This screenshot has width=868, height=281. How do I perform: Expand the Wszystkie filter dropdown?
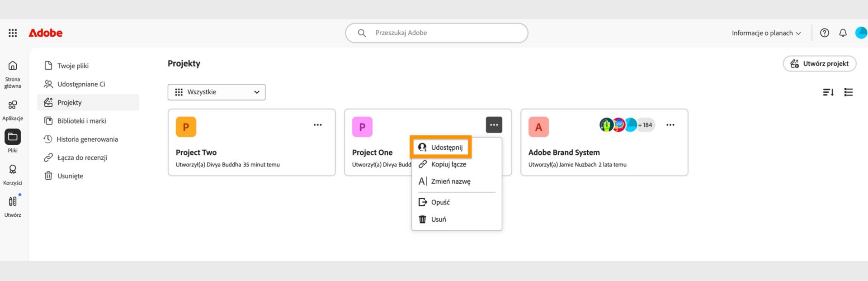click(216, 92)
